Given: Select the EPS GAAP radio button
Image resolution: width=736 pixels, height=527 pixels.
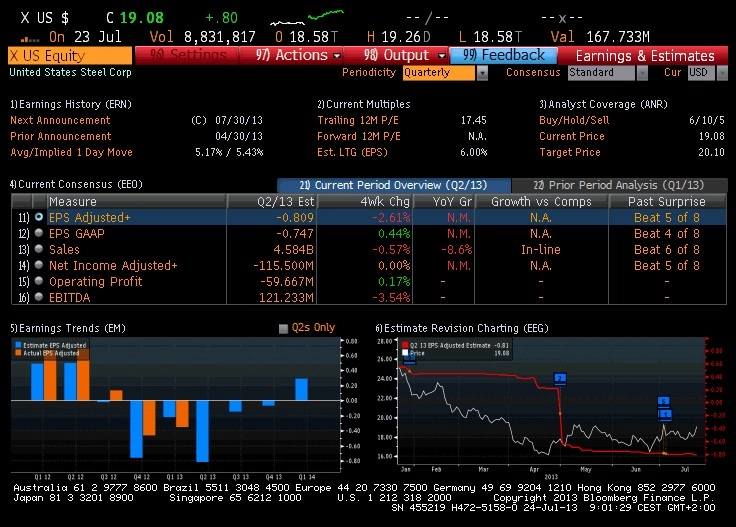Looking at the screenshot, I should click(x=39, y=233).
